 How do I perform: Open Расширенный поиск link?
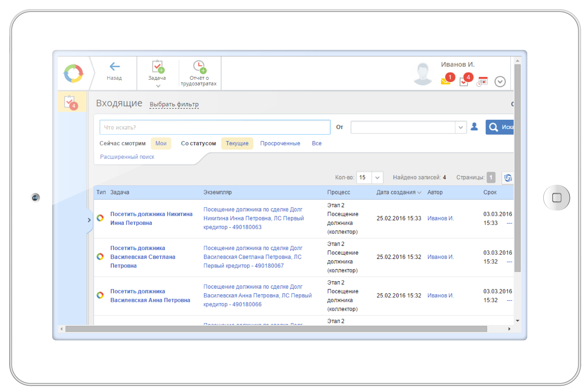point(127,157)
